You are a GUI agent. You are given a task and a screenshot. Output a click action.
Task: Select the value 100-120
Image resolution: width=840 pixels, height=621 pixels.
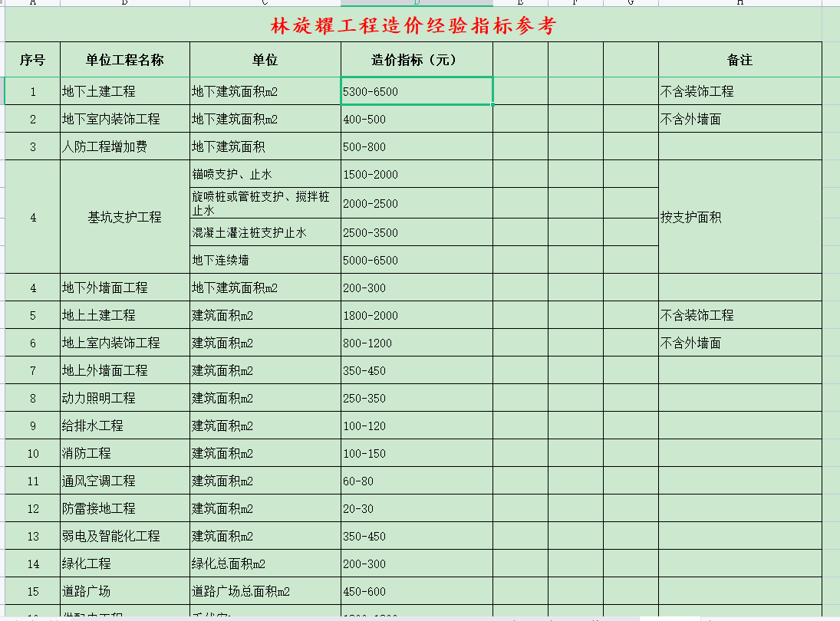(417, 426)
